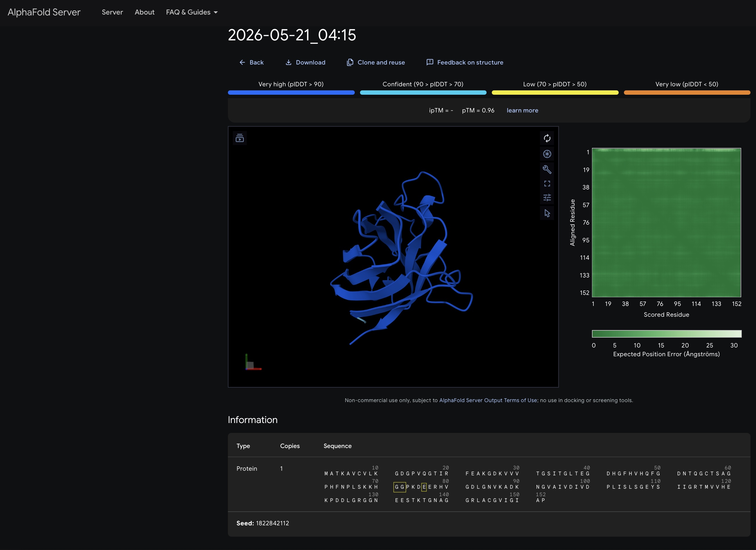The width and height of the screenshot is (756, 550).
Task: Click sequence block KPDDLGRGGN
Action: (351, 500)
